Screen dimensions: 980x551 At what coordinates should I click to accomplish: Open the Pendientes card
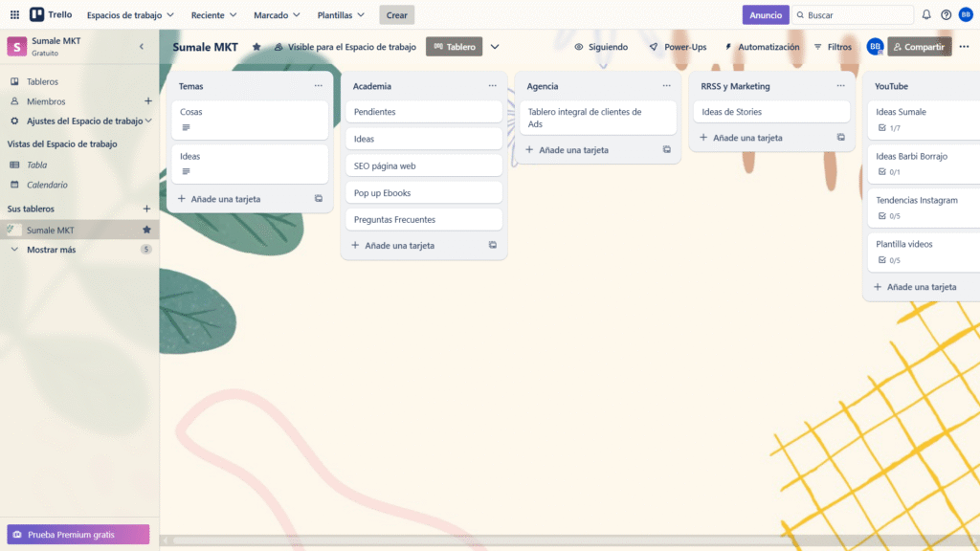[424, 112]
